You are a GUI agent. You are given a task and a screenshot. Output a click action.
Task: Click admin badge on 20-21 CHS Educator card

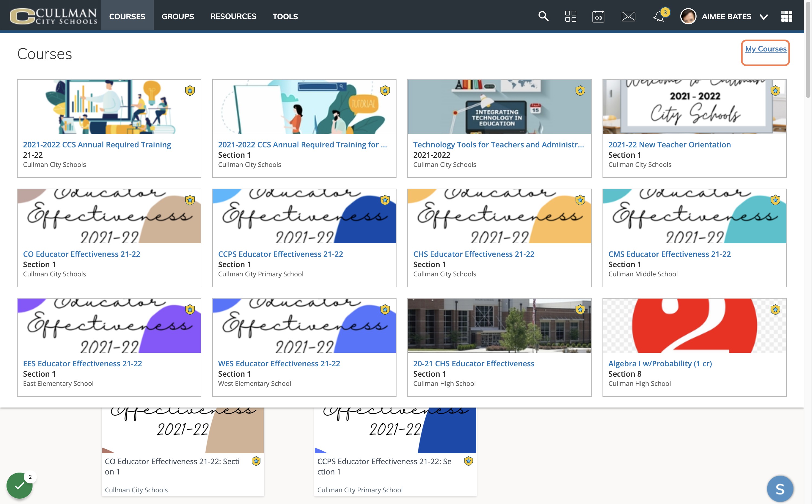(580, 309)
